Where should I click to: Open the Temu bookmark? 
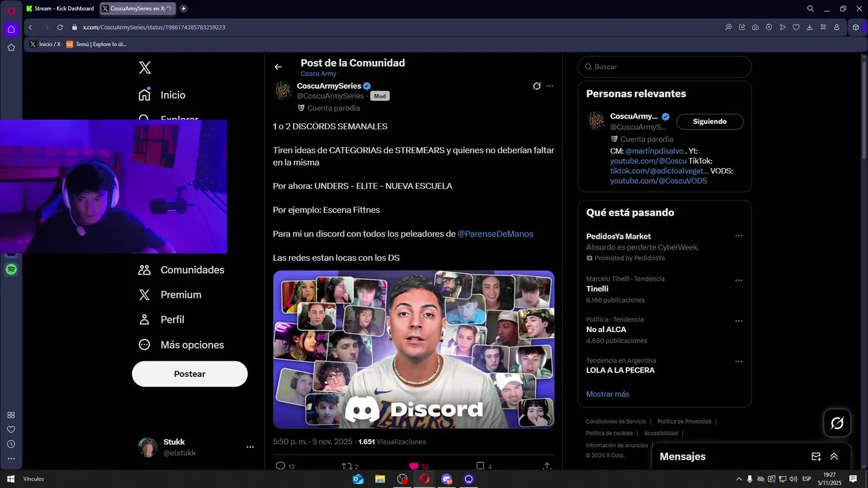pyautogui.click(x=96, y=44)
